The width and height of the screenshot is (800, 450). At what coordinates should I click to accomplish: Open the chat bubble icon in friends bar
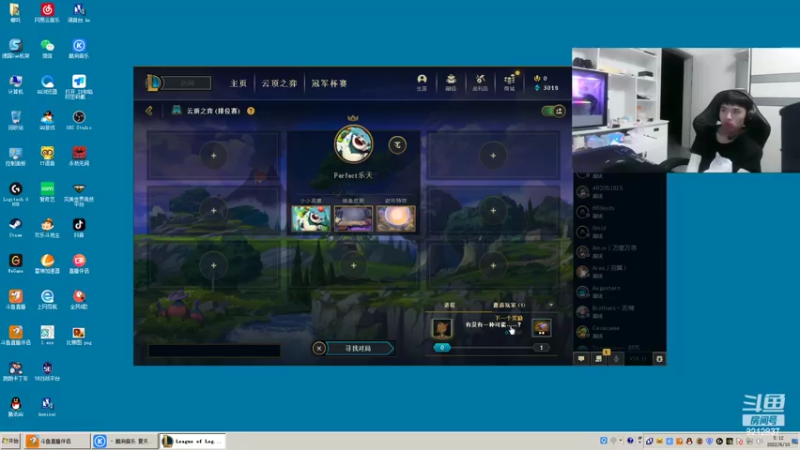click(x=581, y=359)
